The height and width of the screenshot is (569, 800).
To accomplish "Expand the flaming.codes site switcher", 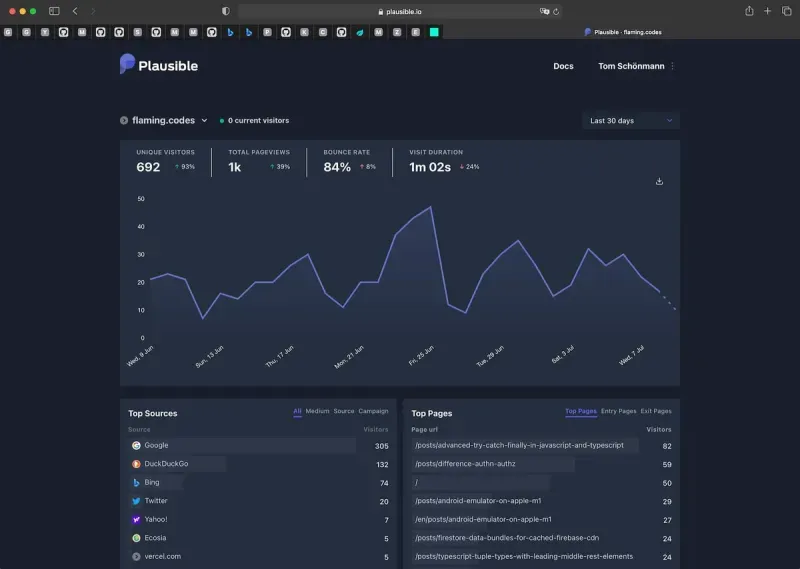I will tap(164, 120).
